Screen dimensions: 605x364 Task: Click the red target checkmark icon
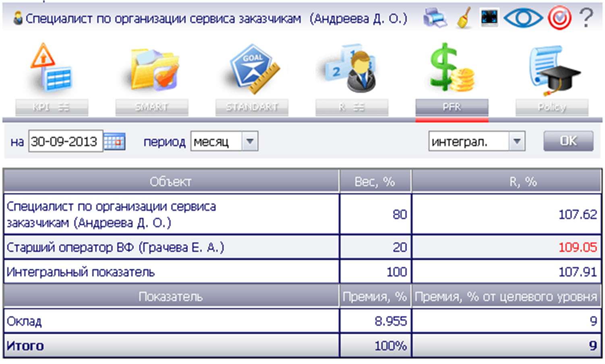coord(559,18)
